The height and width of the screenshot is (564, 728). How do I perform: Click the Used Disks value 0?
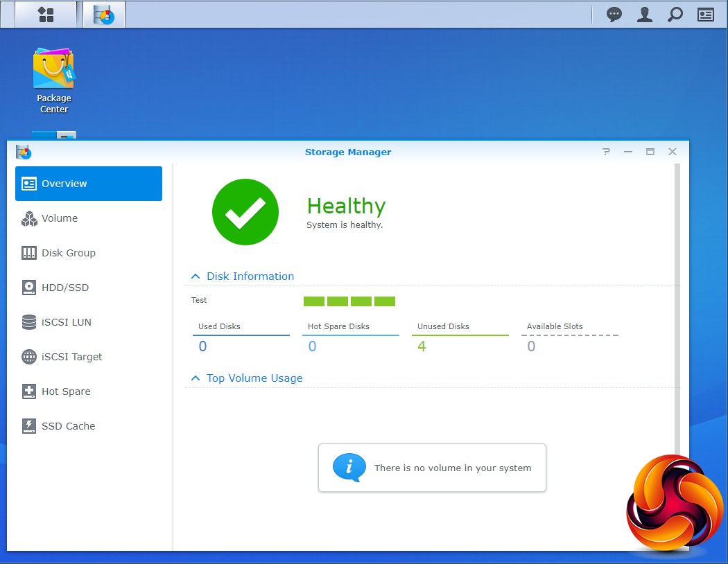click(x=203, y=346)
